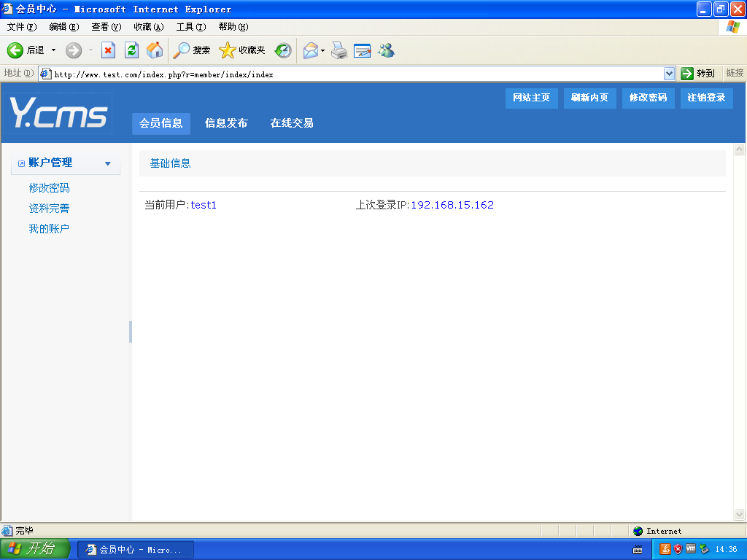Click the Sogou input method tray icon
The width and height of the screenshot is (747, 560).
pyautogui.click(x=665, y=550)
